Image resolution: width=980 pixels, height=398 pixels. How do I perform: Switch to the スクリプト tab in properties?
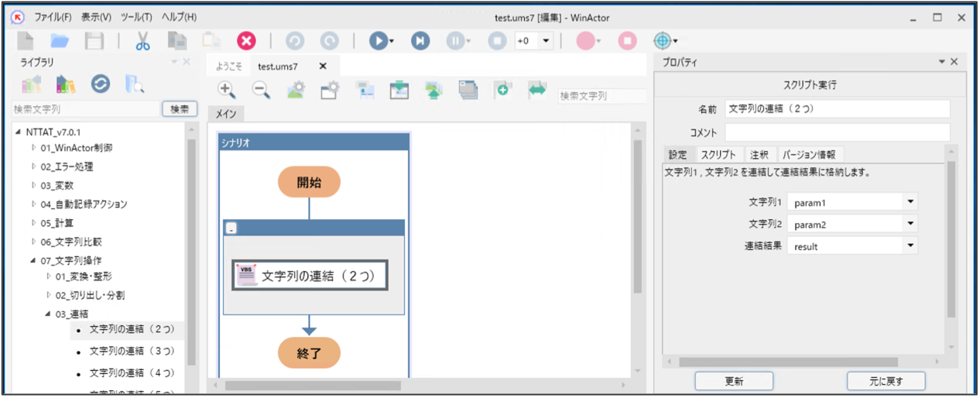(718, 154)
